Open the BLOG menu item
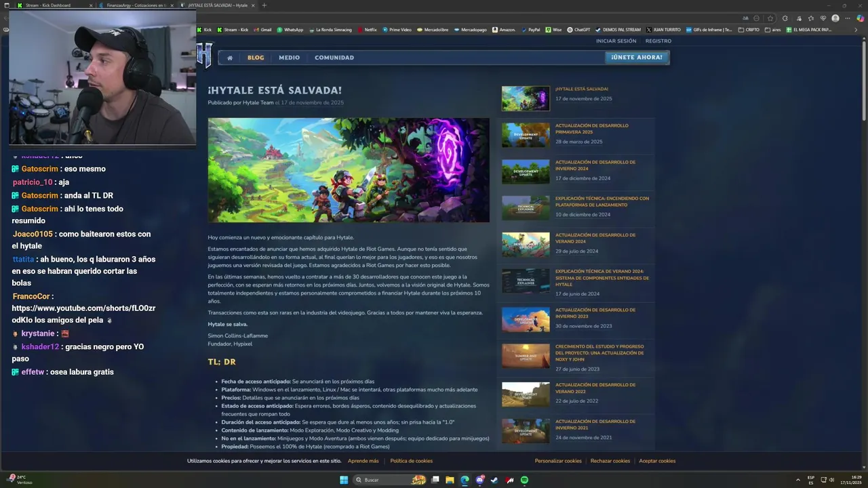The height and width of the screenshot is (488, 868). [256, 58]
